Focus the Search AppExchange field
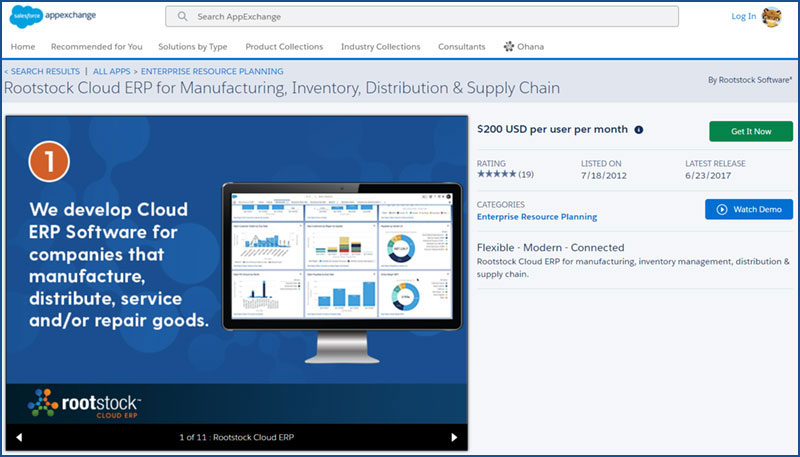This screenshot has height=457, width=800. (422, 16)
